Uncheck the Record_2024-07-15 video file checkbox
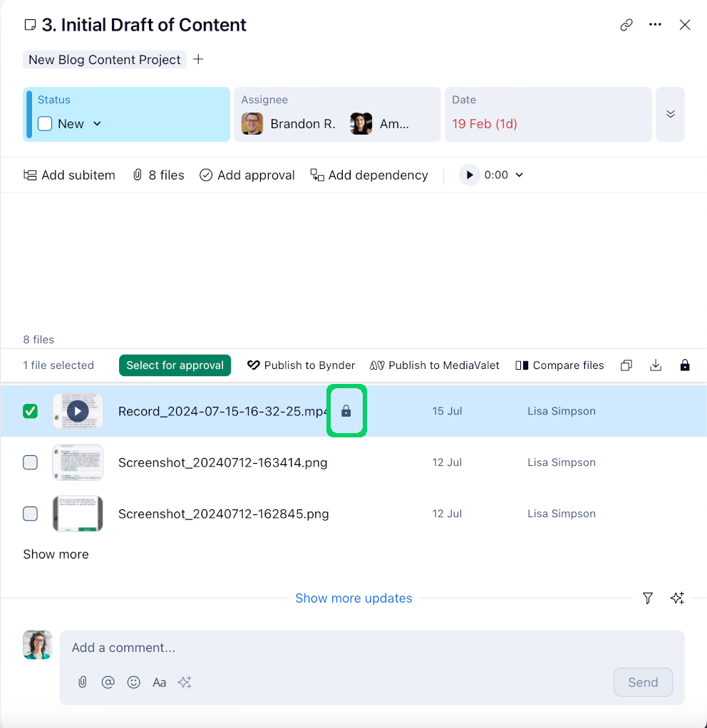The height and width of the screenshot is (728, 707). click(x=31, y=411)
